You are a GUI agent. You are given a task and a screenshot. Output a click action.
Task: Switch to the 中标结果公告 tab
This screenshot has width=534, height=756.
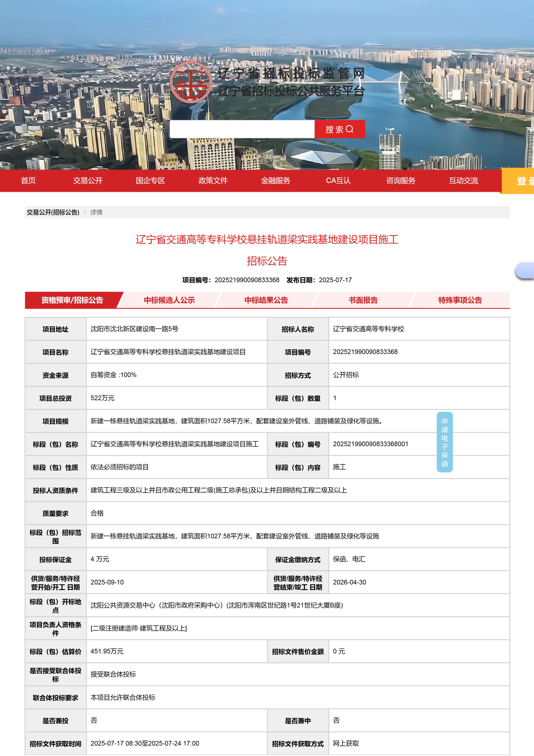click(x=266, y=300)
